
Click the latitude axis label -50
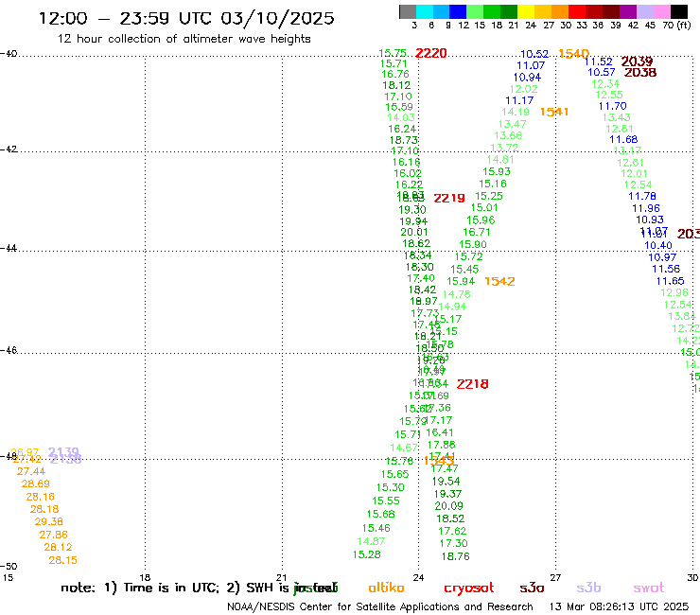pyautogui.click(x=9, y=567)
